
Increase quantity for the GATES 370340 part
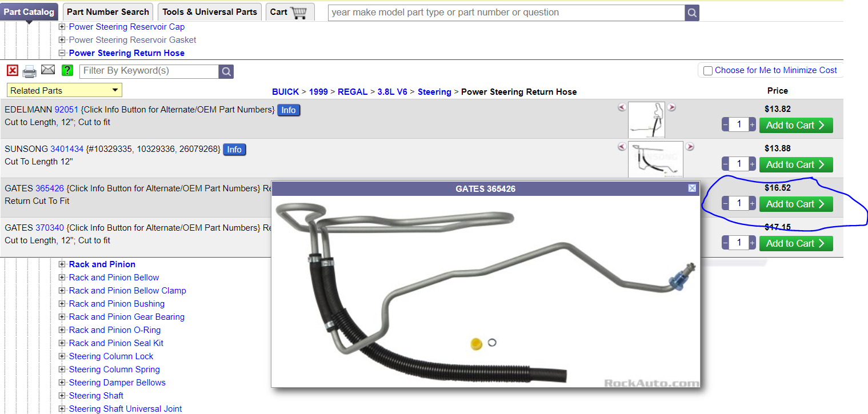[752, 243]
